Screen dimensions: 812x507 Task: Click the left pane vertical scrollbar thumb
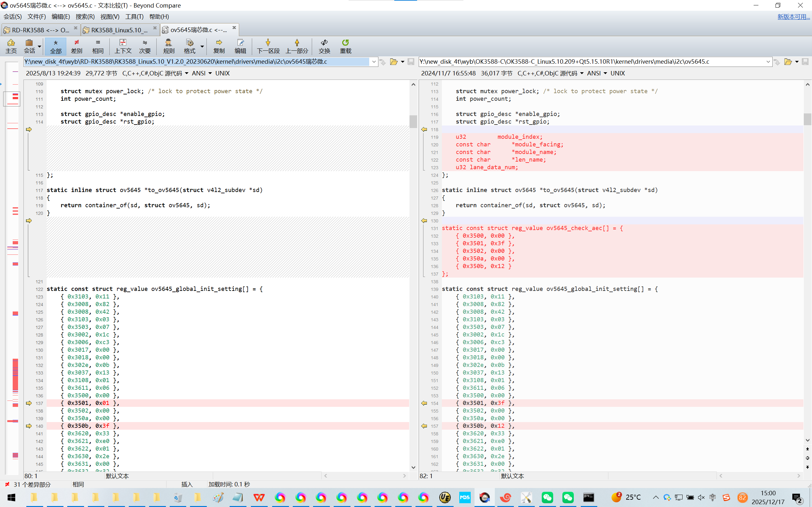(413, 121)
